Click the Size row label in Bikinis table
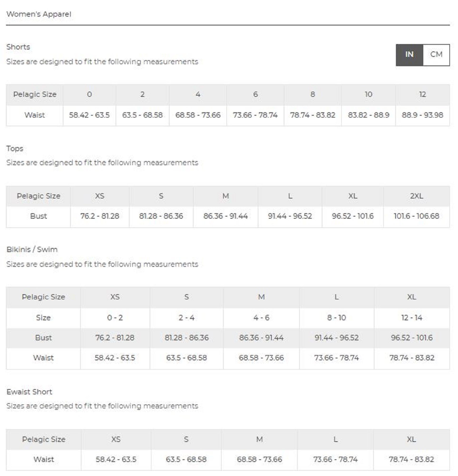This screenshot has height=476, width=458. coord(44,318)
